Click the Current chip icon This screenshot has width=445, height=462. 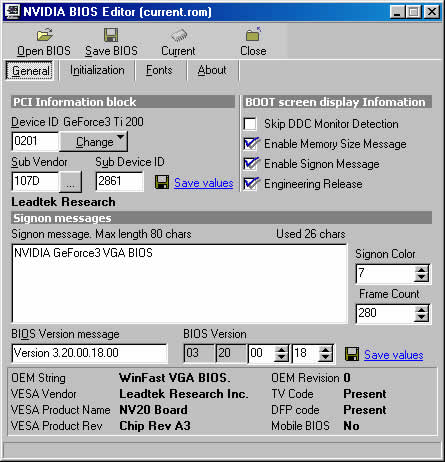[179, 35]
